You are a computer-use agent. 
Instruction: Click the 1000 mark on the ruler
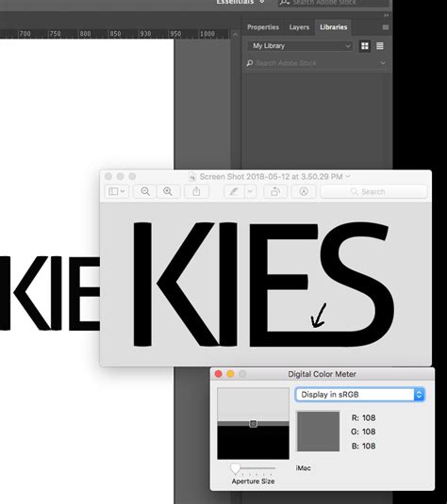tap(207, 34)
